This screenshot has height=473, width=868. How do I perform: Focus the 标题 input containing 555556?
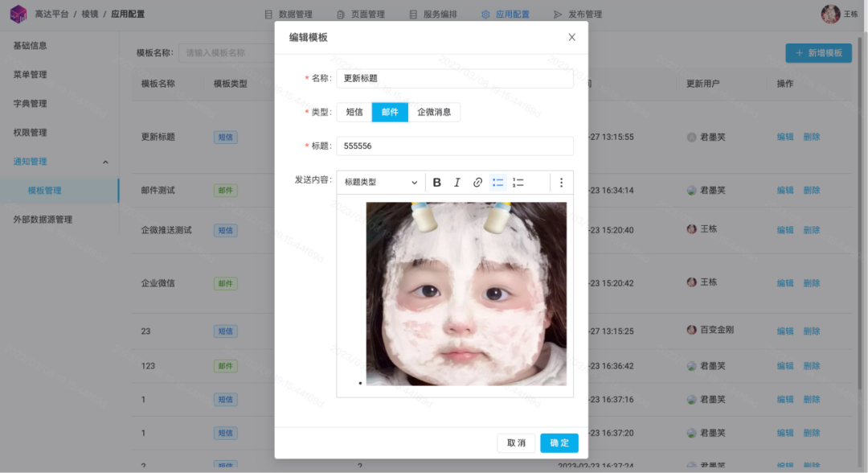pyautogui.click(x=455, y=146)
